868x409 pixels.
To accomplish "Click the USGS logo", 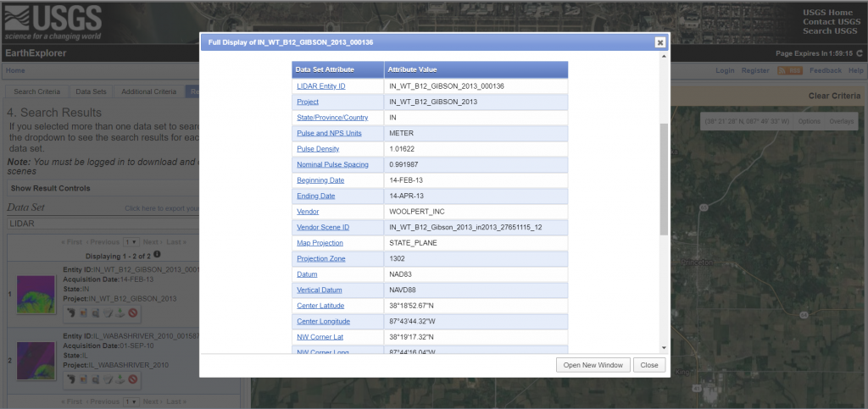I will pyautogui.click(x=53, y=23).
